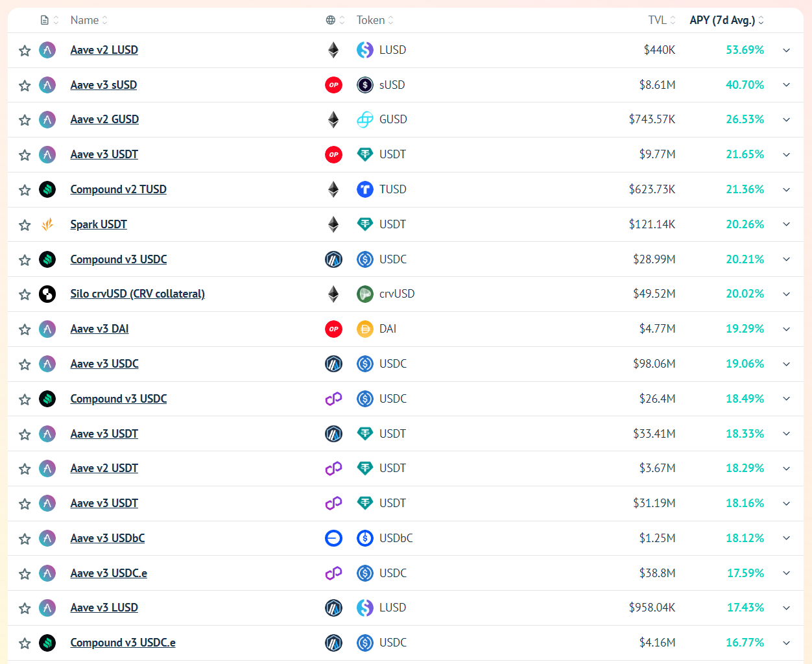Click the DAI token icon
The height and width of the screenshot is (664, 812).
tap(365, 329)
